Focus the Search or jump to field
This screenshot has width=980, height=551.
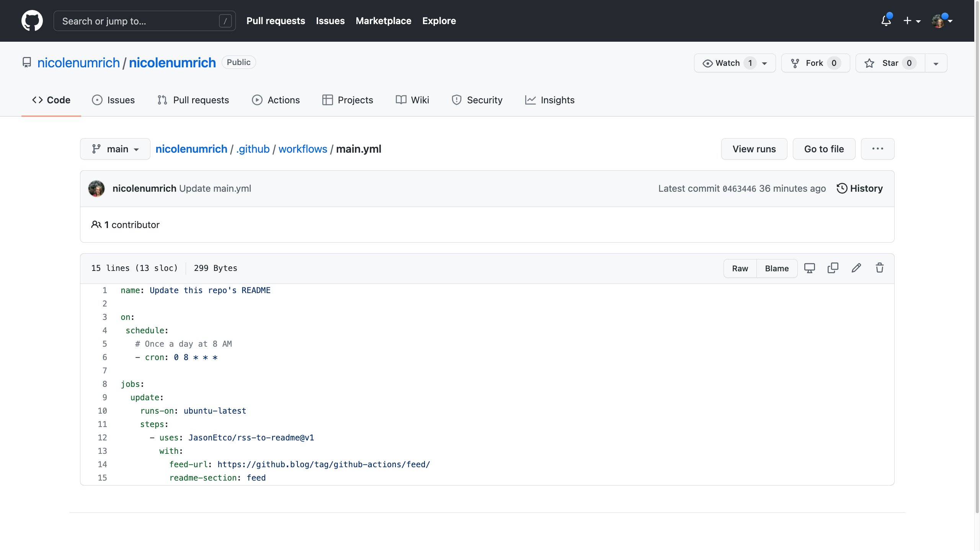pos(138,21)
